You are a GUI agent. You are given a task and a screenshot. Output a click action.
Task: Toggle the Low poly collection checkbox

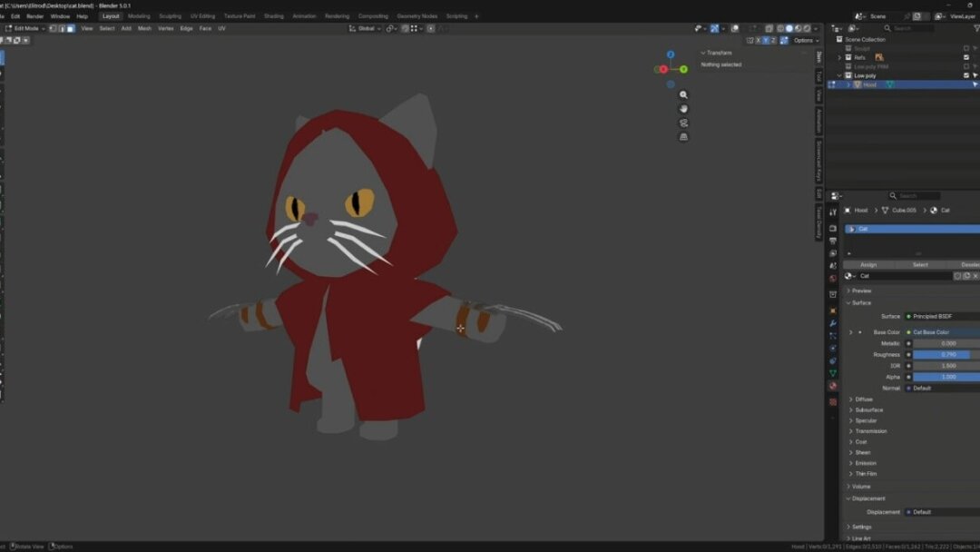[965, 75]
